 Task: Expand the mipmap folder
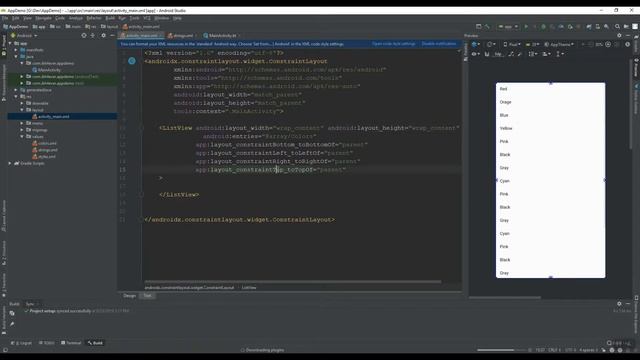[x=22, y=130]
